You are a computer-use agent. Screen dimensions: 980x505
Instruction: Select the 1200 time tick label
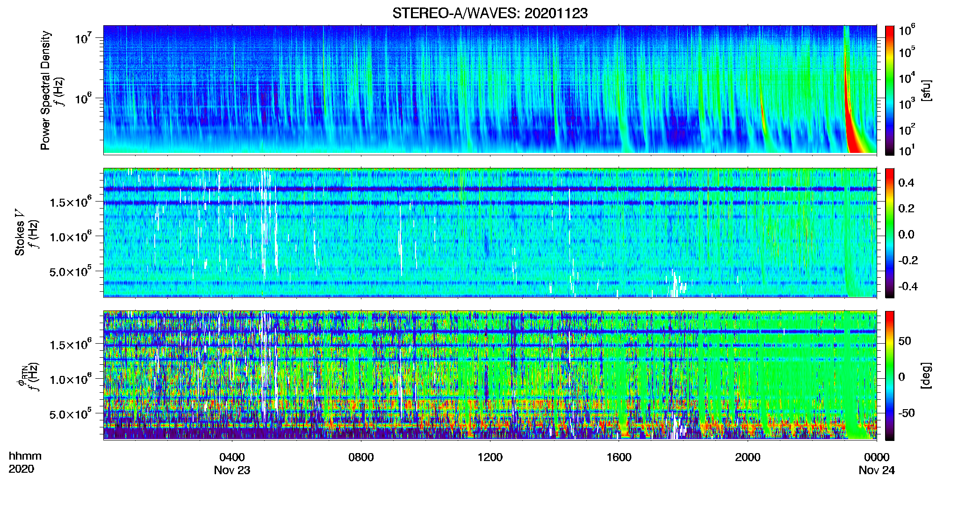pyautogui.click(x=490, y=457)
